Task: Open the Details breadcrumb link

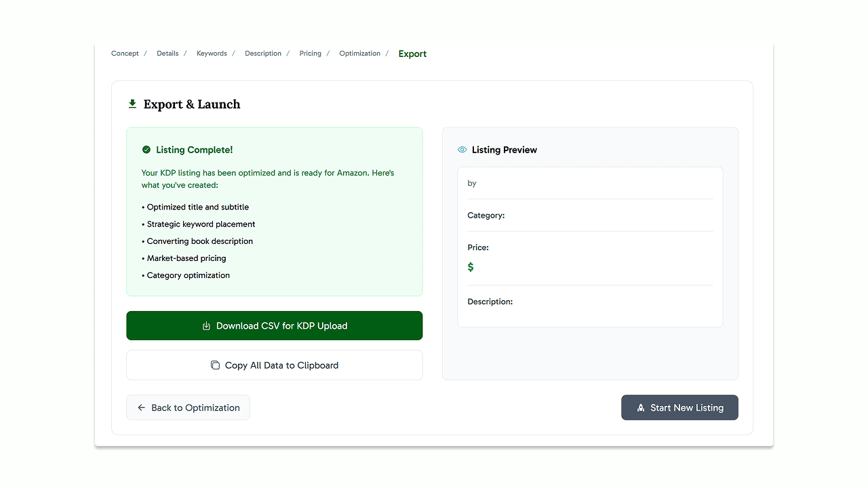Action: (x=167, y=53)
